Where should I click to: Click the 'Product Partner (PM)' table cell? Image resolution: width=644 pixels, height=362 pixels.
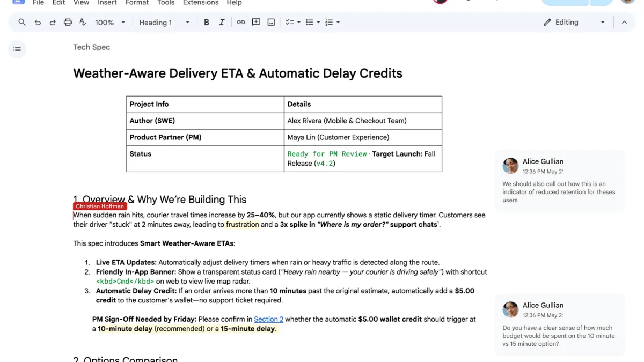click(x=205, y=137)
